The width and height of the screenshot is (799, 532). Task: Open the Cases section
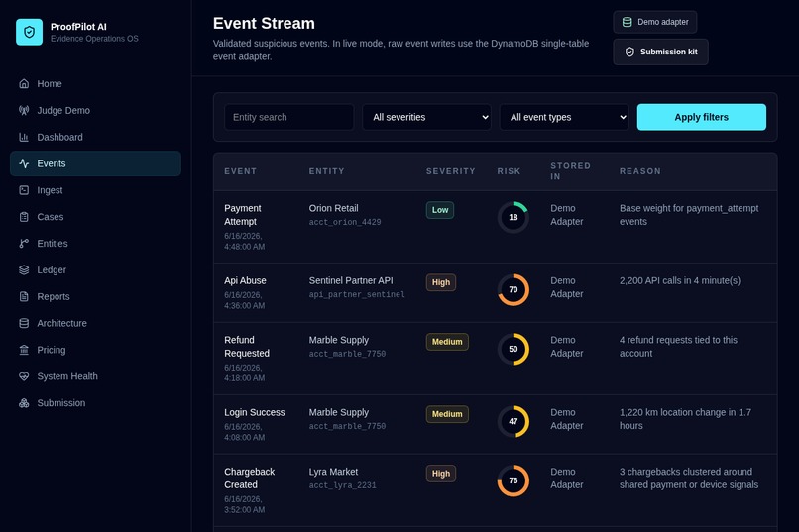95,216
